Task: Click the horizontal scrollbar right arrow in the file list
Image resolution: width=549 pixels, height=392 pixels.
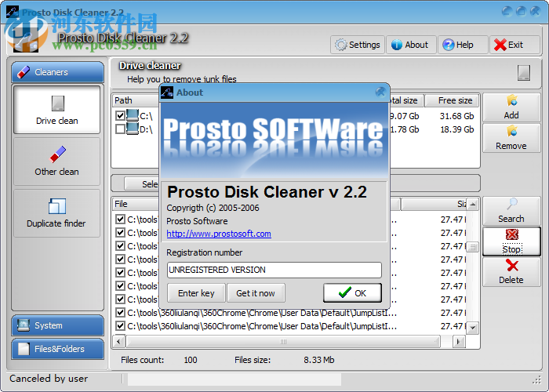Action: tap(459, 341)
